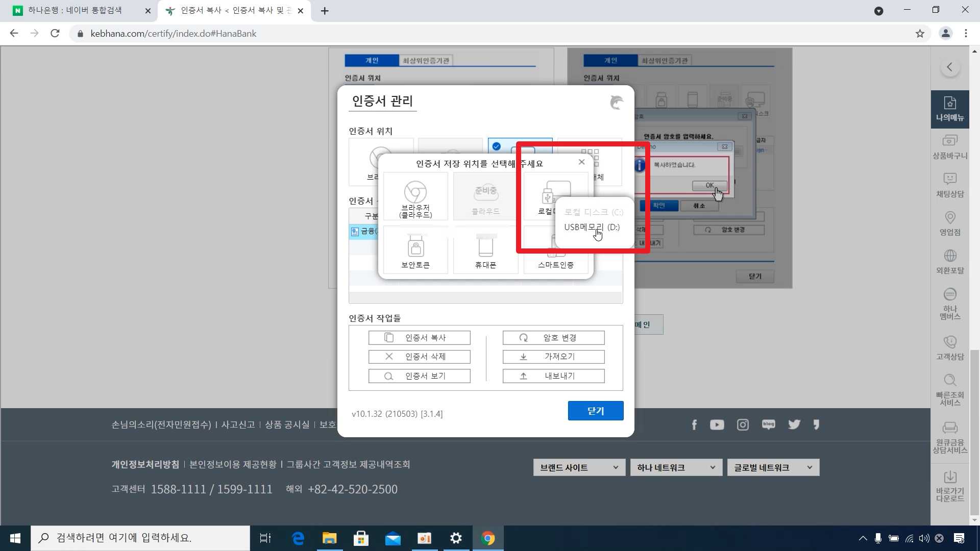Open the 글로벌 네트워크 dropdown
The height and width of the screenshot is (551, 980).
point(773,467)
